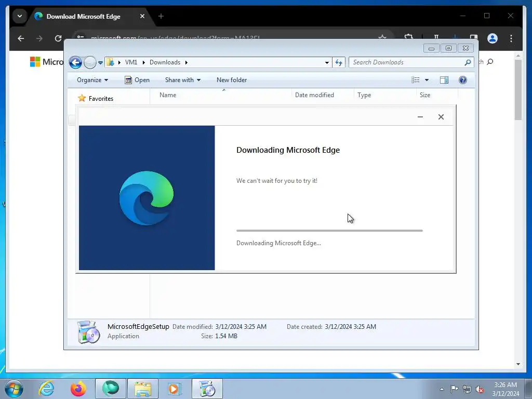532x399 pixels.
Task: Open the Windows Start menu
Action: (x=14, y=389)
